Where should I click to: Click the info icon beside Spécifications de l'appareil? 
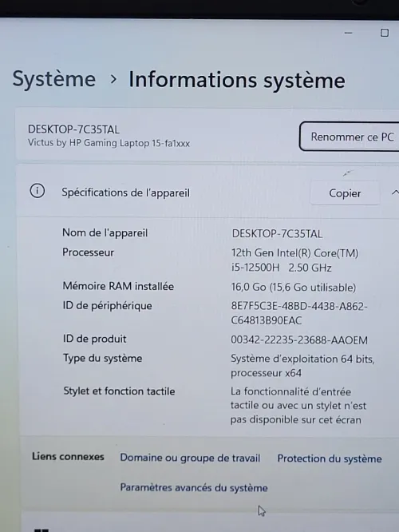[x=38, y=191]
